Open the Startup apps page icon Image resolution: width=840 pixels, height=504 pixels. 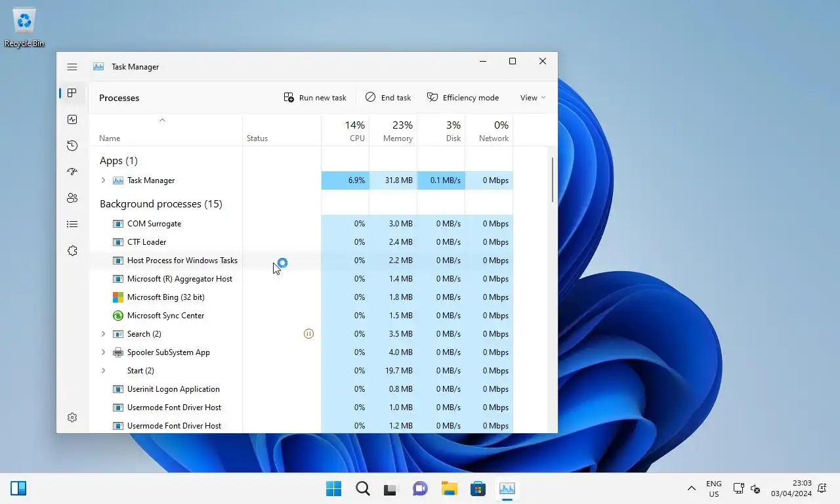pos(72,172)
